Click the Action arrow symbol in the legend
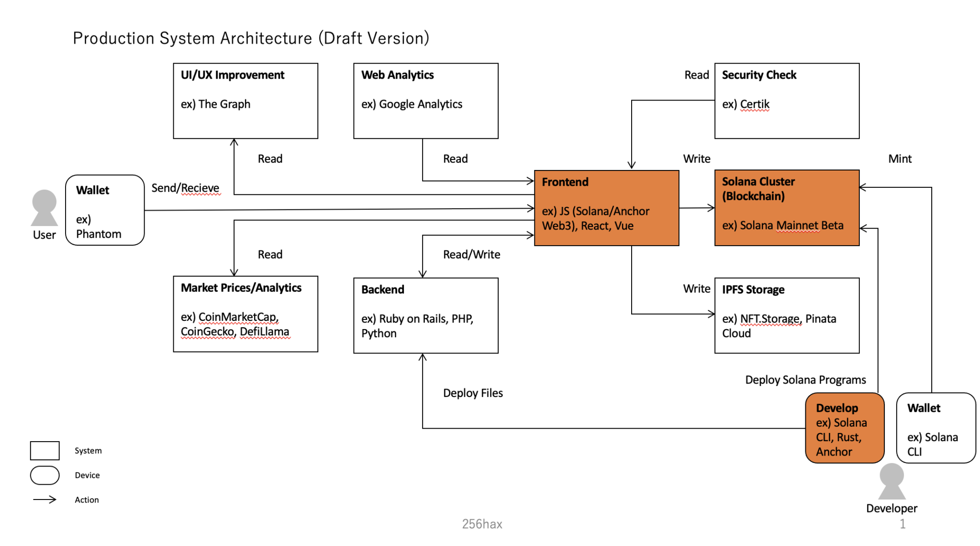This screenshot has width=980, height=546. tap(45, 500)
